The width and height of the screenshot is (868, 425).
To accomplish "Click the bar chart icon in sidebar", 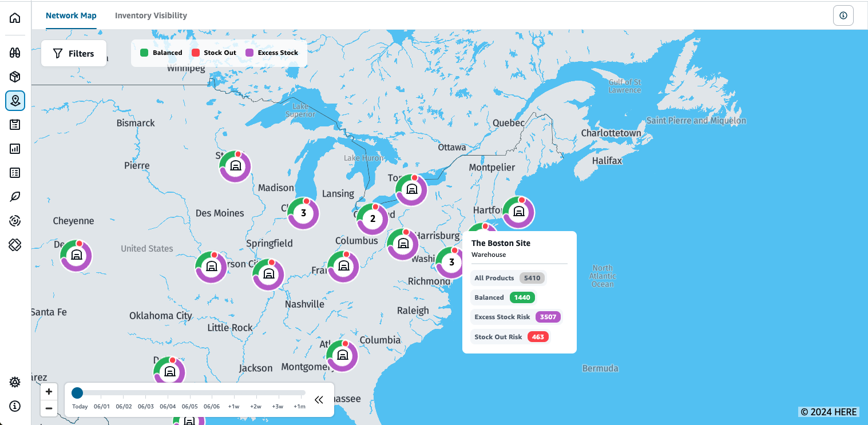I will tap(15, 149).
